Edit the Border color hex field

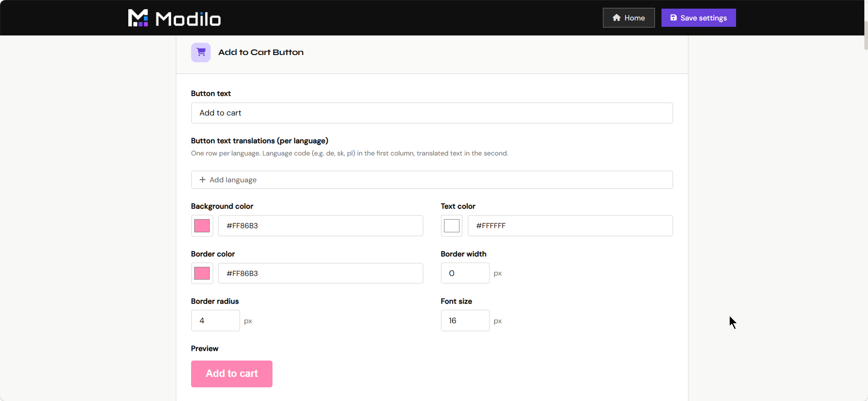(x=321, y=273)
